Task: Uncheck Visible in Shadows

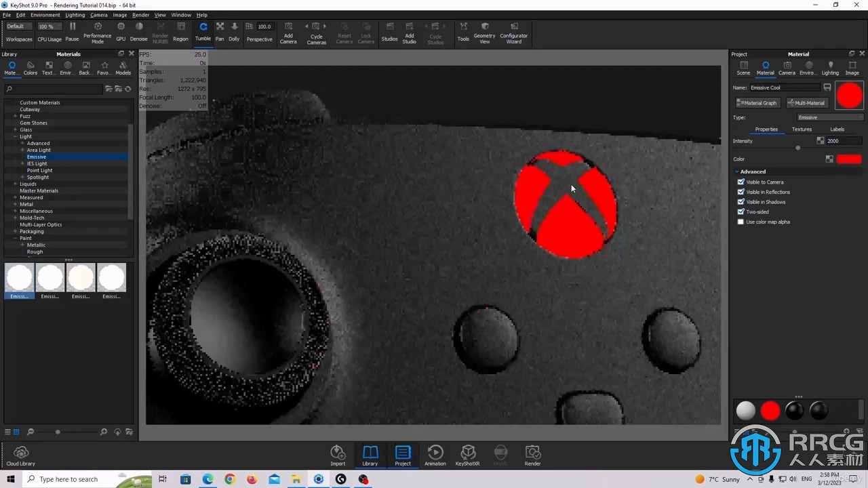Action: pyautogui.click(x=741, y=201)
